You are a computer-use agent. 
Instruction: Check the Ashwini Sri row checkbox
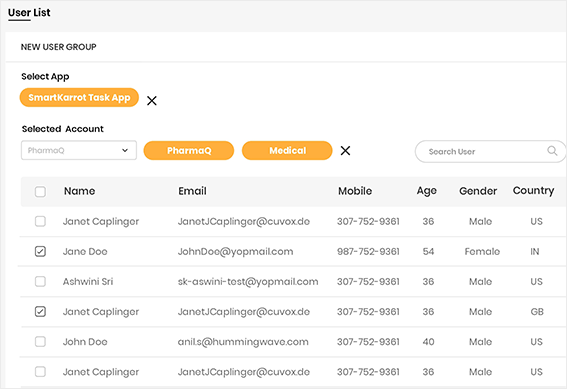(40, 281)
